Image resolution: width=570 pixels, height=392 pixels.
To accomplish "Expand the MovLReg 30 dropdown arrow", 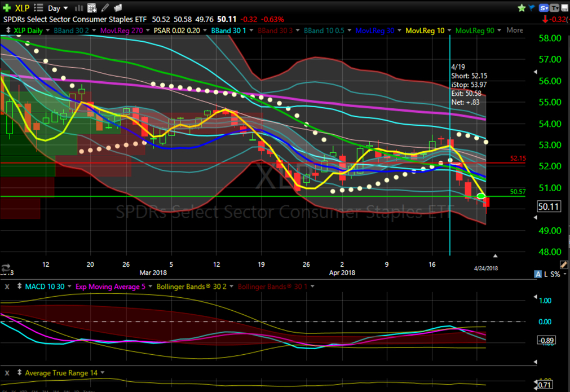I will click(x=400, y=30).
